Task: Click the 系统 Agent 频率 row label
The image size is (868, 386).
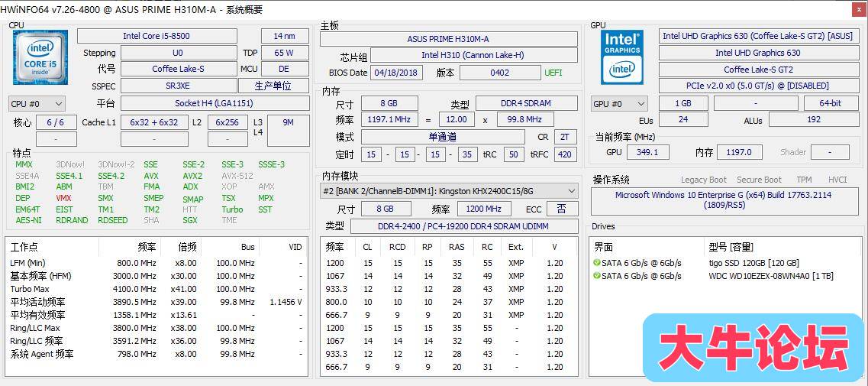Action: 41,354
